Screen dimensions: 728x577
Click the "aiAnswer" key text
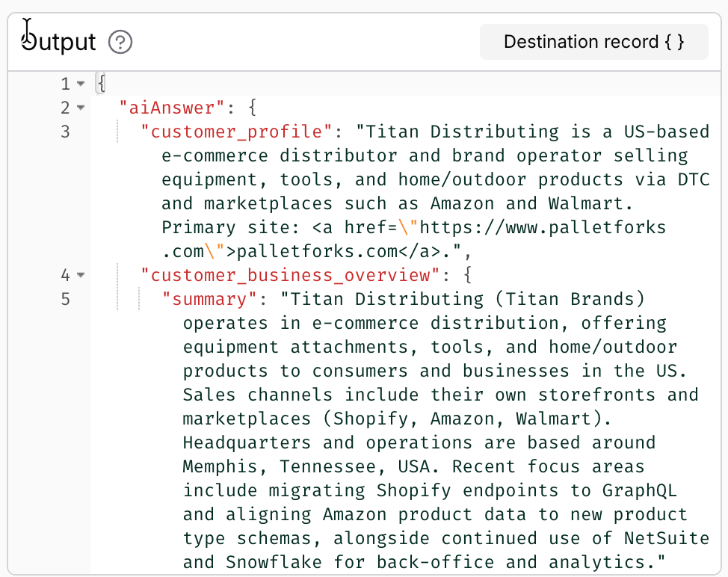172,108
